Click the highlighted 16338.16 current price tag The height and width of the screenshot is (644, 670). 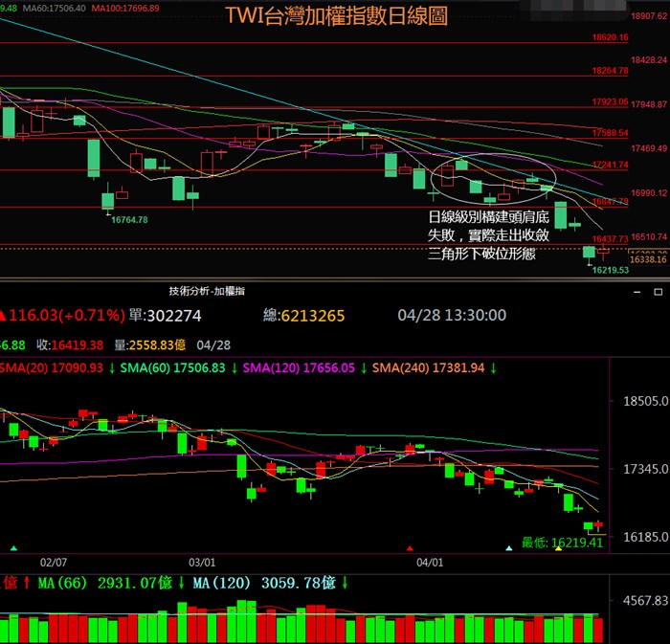[x=648, y=259]
